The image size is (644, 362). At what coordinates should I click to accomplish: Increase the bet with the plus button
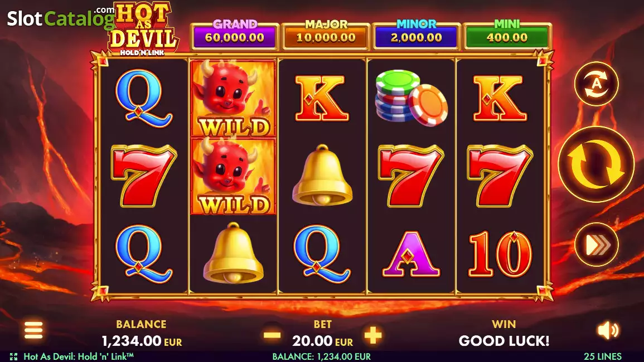pyautogui.click(x=372, y=335)
